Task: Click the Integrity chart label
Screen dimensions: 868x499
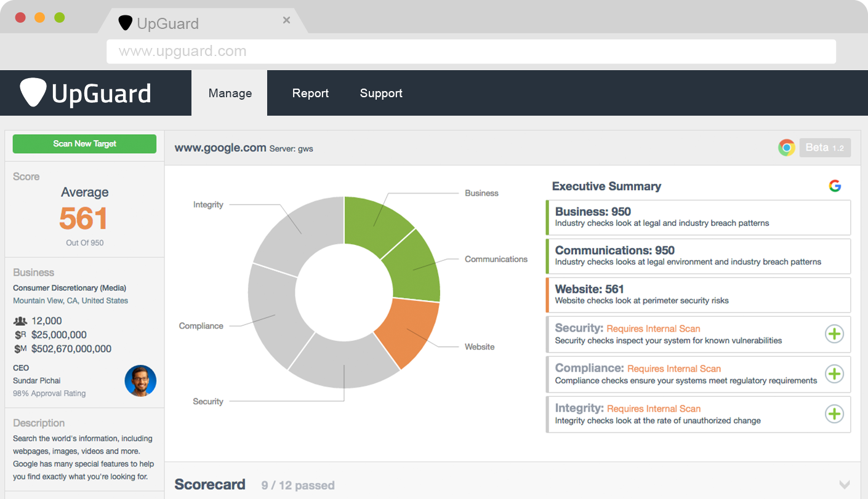Action: click(208, 205)
